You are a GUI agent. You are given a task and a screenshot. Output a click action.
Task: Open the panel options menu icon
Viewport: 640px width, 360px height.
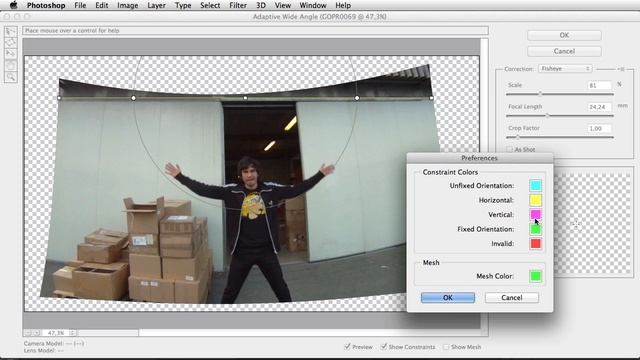pos(621,69)
